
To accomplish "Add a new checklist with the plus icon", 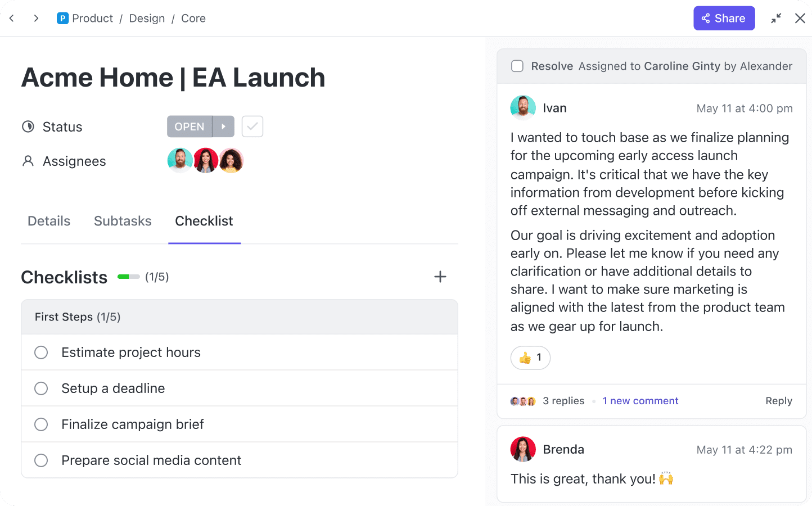I will tap(440, 277).
